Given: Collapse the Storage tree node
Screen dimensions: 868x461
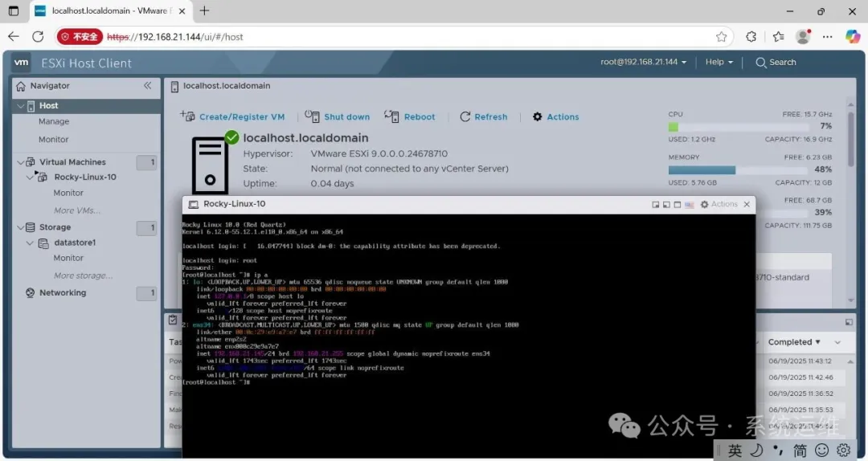Looking at the screenshot, I should 20,227.
